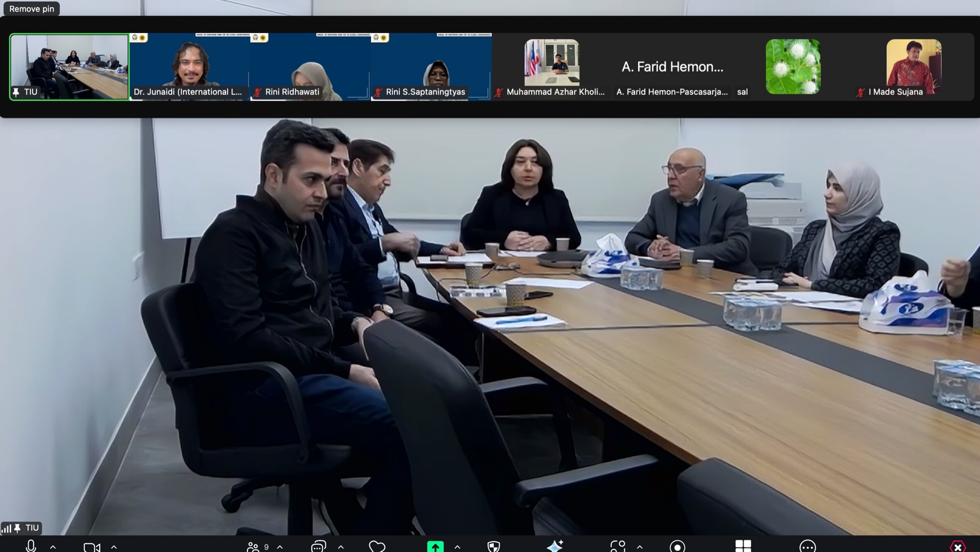Viewport: 980px width, 552px height.
Task: Click the red end meeting icon
Action: tap(958, 546)
